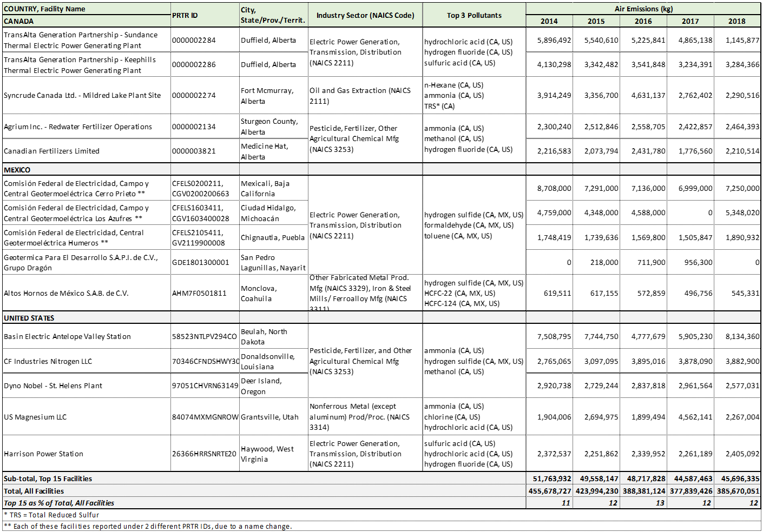The width and height of the screenshot is (763, 532).
Task: Select the Humeros geothermal facility name
Action: (74, 237)
